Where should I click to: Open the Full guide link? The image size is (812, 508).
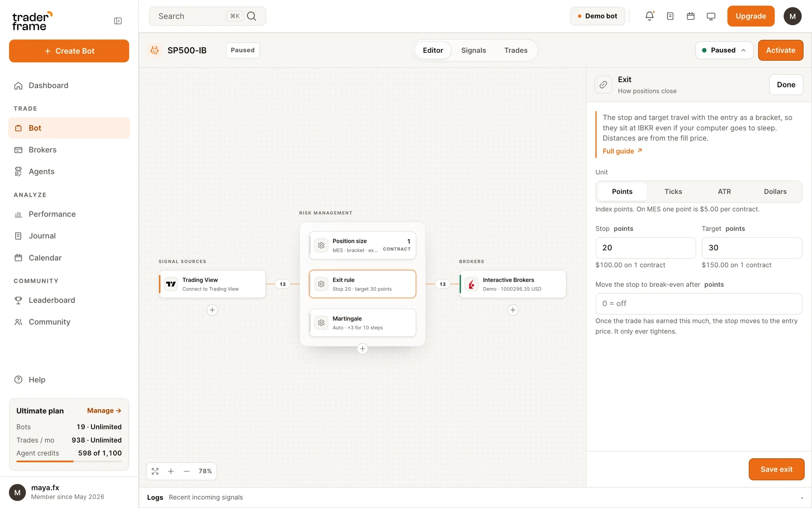pyautogui.click(x=622, y=151)
